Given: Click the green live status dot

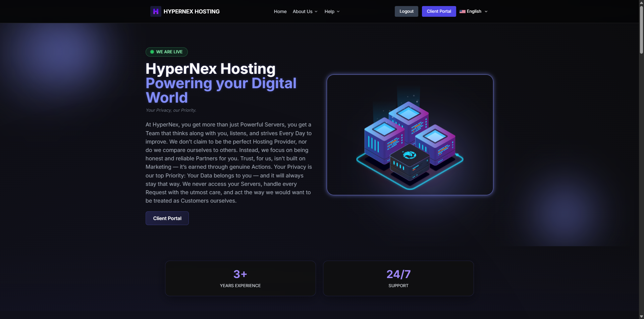Looking at the screenshot, I should click(x=153, y=52).
